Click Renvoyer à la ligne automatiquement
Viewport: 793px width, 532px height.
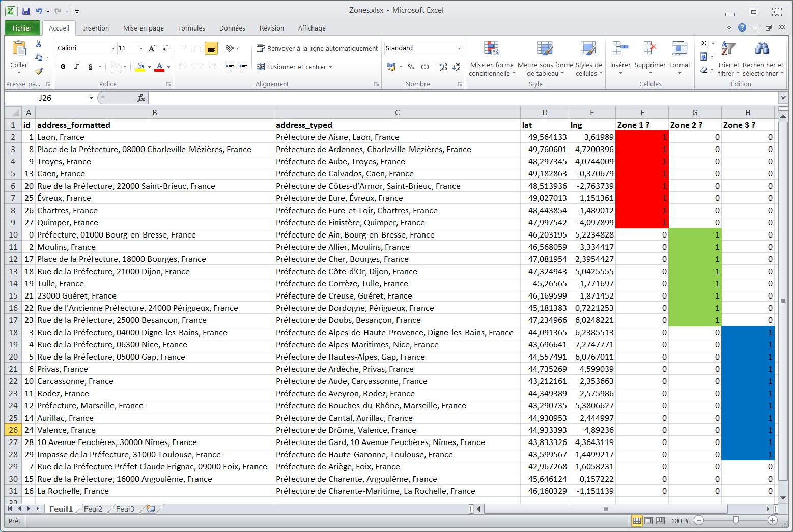(317, 48)
